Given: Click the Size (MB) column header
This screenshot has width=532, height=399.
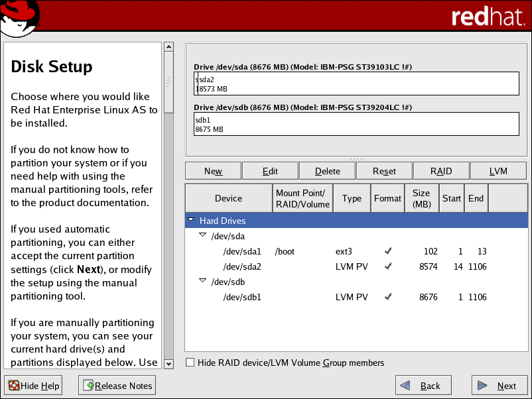Looking at the screenshot, I should 421,198.
